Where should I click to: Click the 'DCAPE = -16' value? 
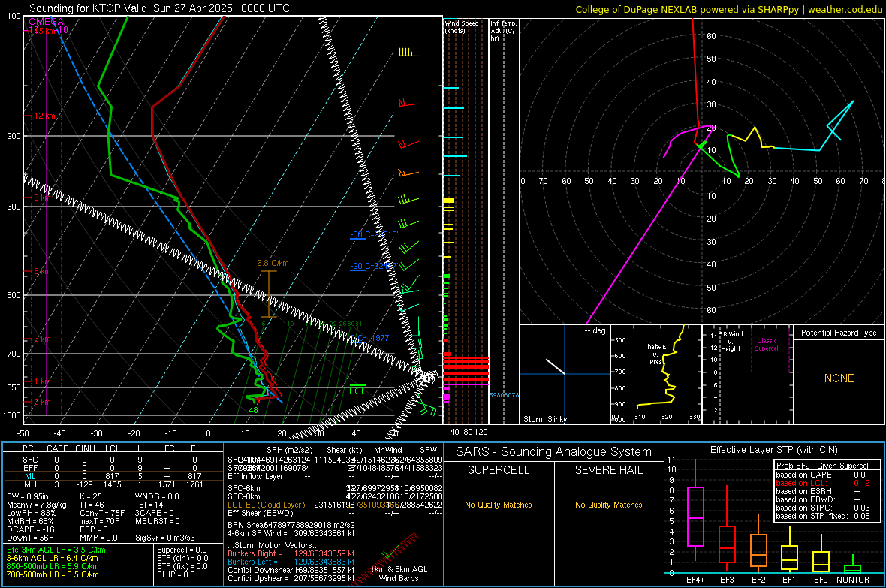click(x=30, y=529)
